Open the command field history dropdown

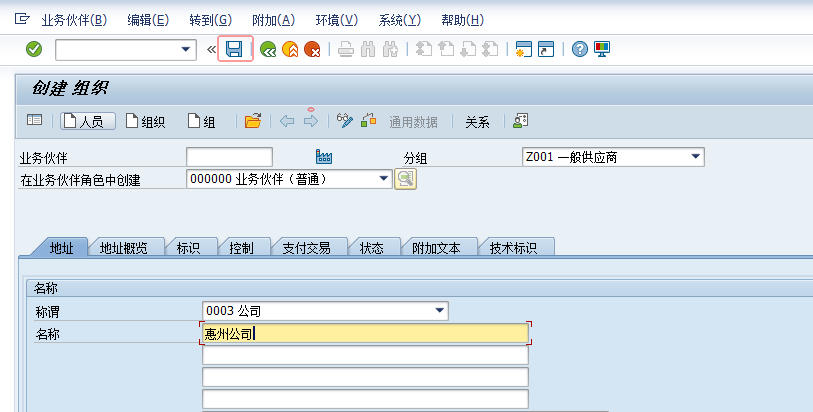pos(186,49)
